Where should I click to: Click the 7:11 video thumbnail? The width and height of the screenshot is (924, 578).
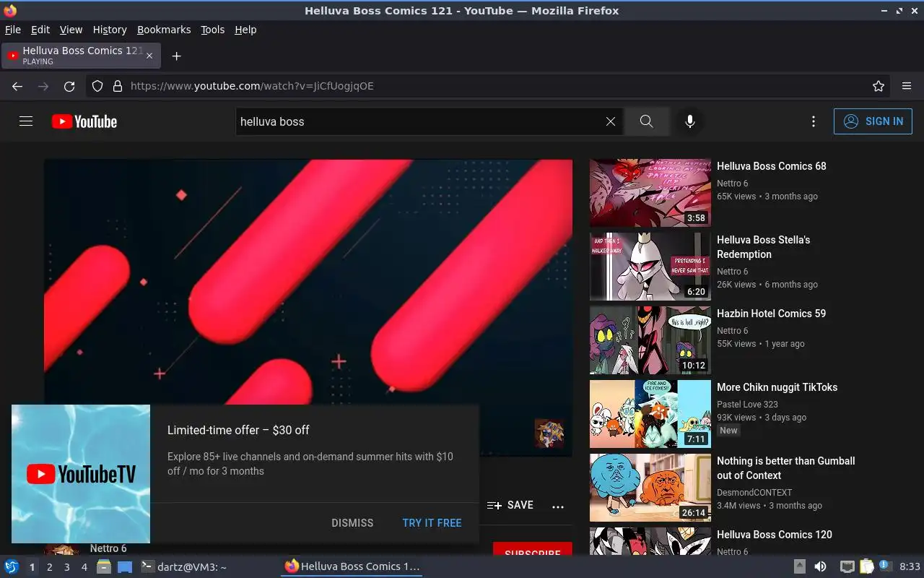pyautogui.click(x=650, y=414)
